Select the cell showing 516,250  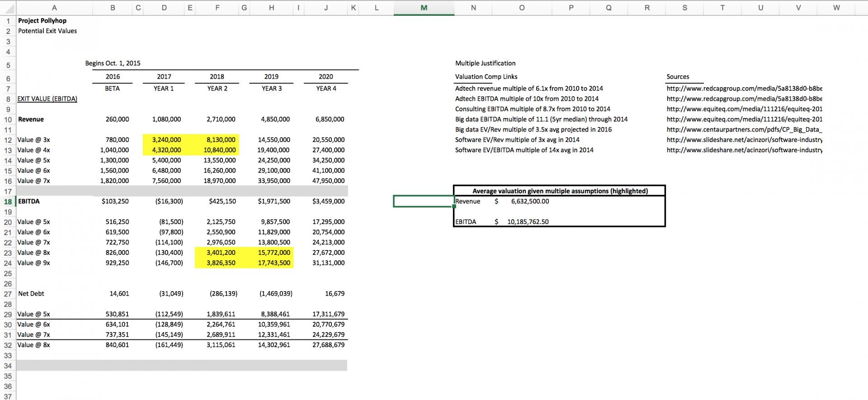117,222
